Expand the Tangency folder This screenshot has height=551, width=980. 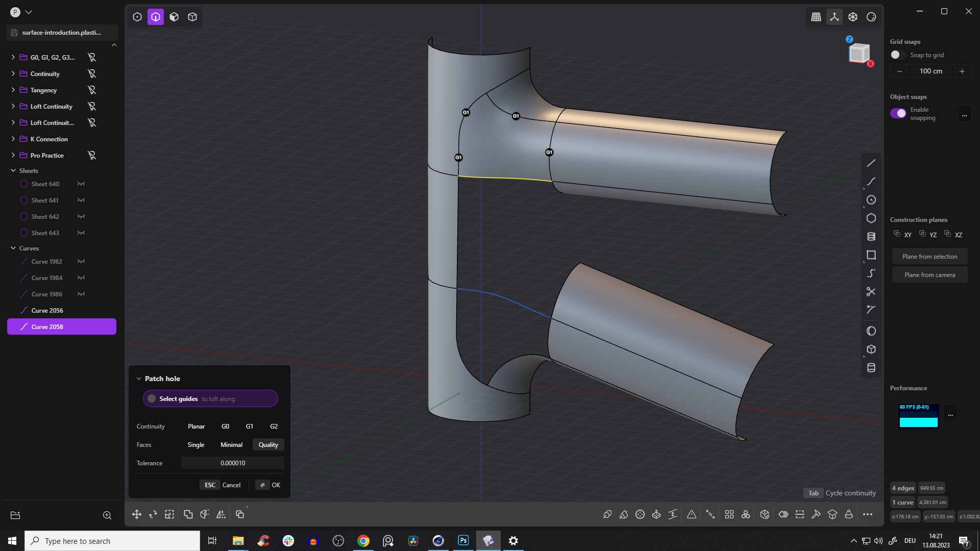(x=13, y=90)
